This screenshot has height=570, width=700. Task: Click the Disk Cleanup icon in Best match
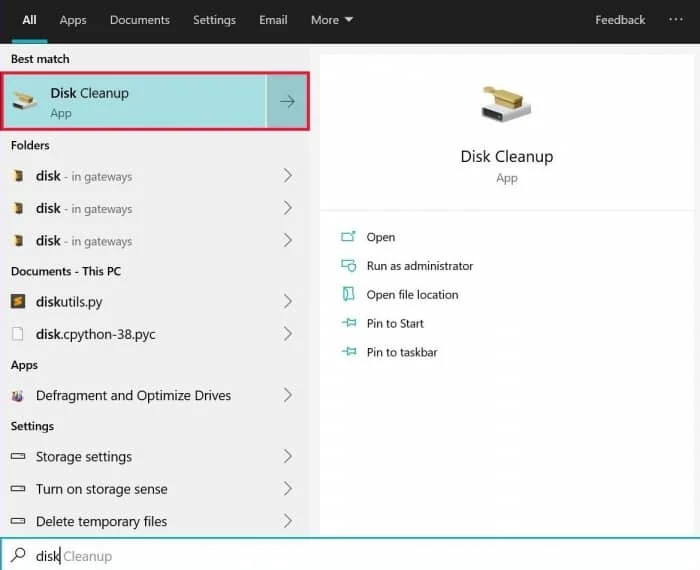[x=25, y=100]
